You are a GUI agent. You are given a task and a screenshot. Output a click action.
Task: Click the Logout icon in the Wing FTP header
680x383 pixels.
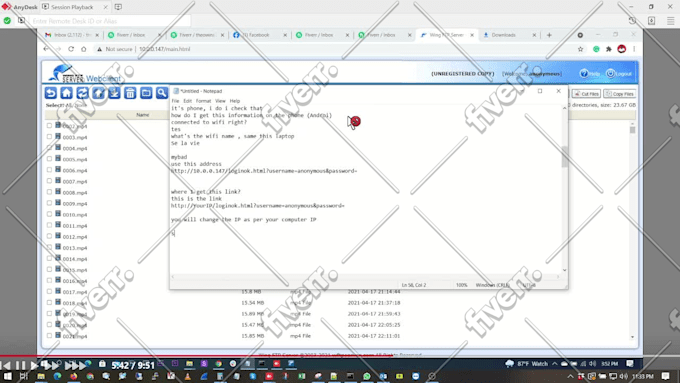coord(610,73)
